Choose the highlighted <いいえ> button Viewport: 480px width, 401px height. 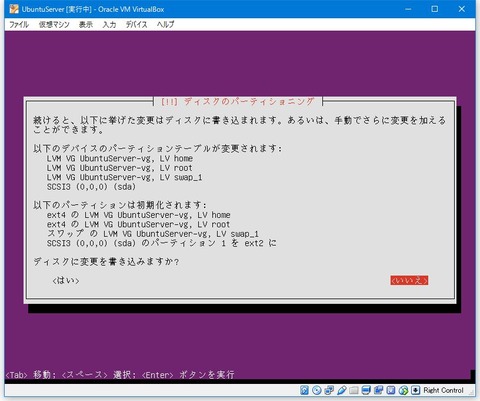pyautogui.click(x=409, y=280)
